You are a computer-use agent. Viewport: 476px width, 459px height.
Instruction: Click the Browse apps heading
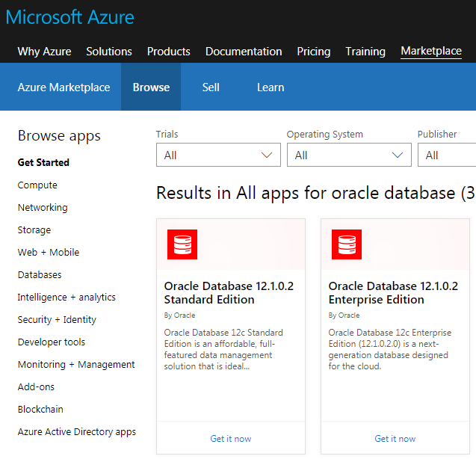(59, 136)
